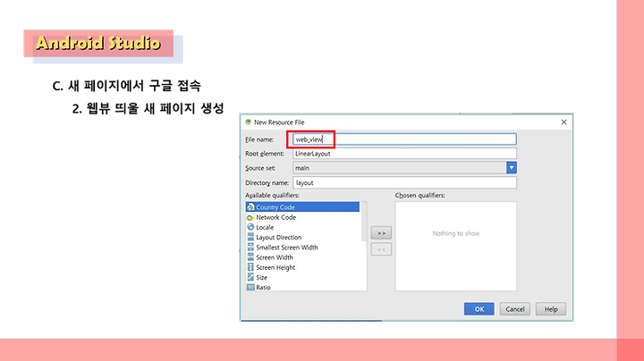
Task: Click the Screen Height icon
Action: tap(250, 267)
